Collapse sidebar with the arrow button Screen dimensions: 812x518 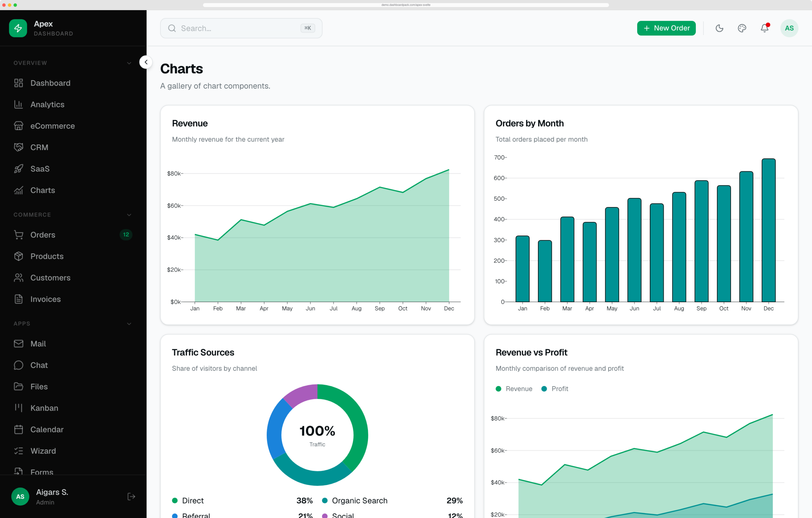click(146, 62)
